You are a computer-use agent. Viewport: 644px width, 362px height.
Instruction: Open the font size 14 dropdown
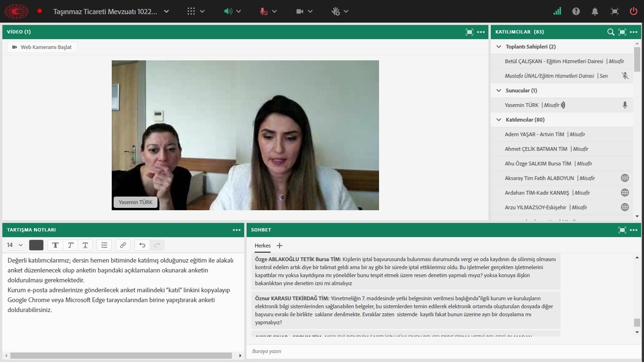(x=15, y=245)
